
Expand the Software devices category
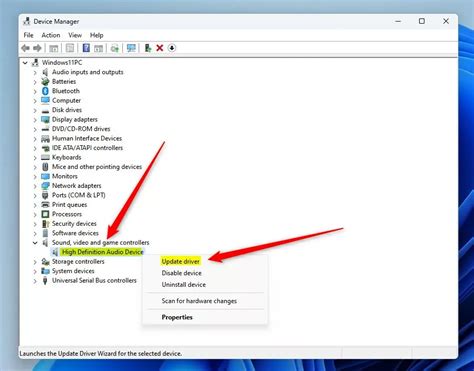[35, 233]
